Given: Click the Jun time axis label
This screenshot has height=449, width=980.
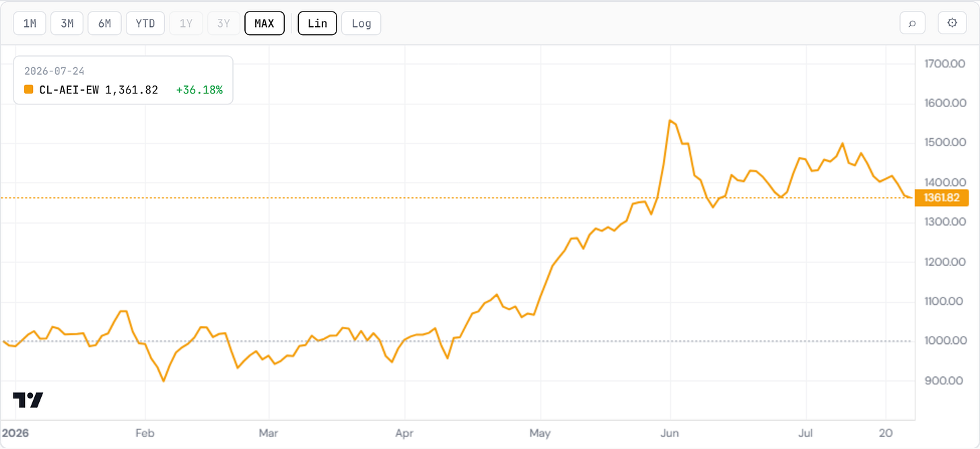Looking at the screenshot, I should [x=670, y=433].
